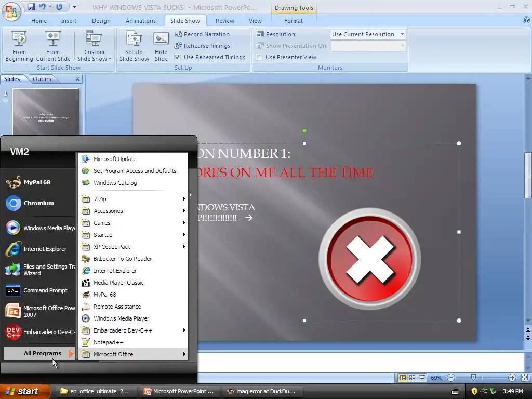Expand the Games folder

(134, 223)
